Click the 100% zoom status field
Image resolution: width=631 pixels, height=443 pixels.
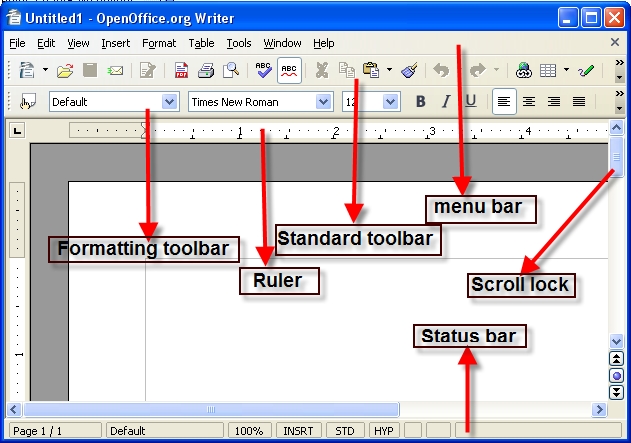pyautogui.click(x=250, y=431)
